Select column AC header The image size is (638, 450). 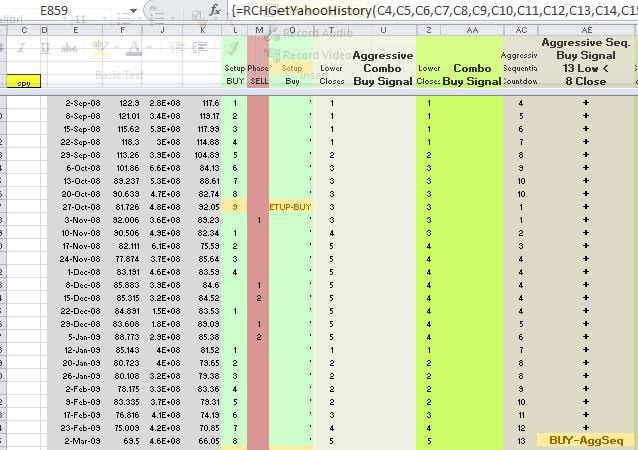tap(521, 30)
